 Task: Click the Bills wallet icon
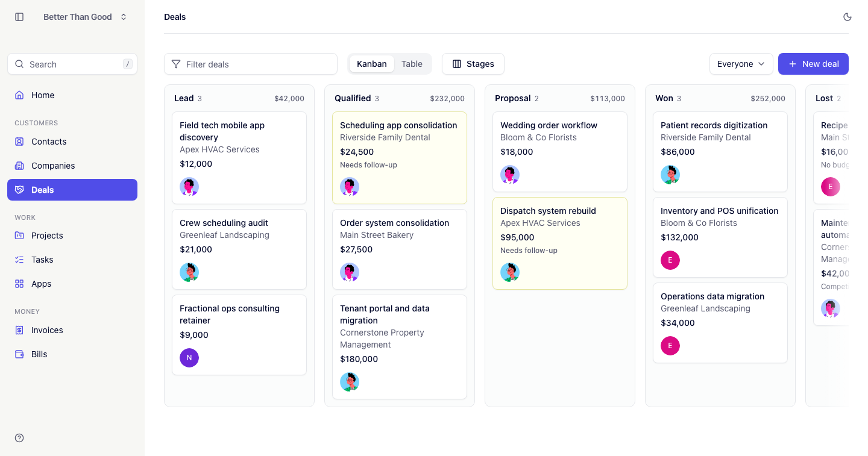19,354
